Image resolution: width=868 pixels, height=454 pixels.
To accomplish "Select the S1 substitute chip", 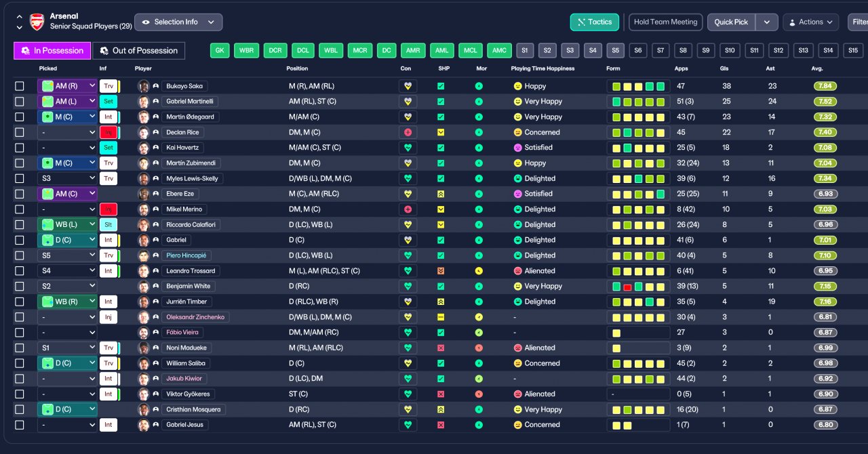I will pyautogui.click(x=525, y=51).
